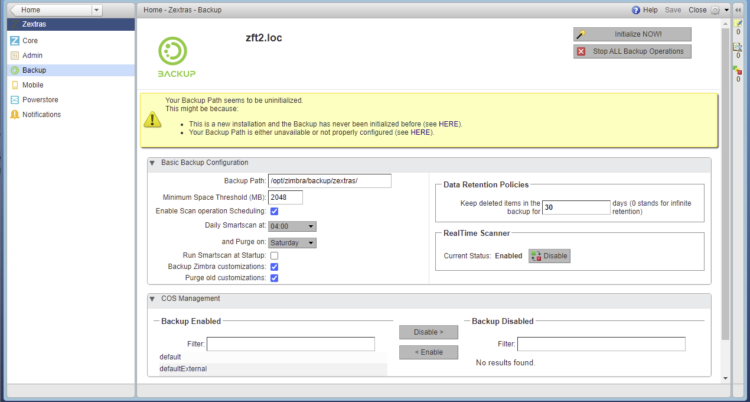750x402 pixels.
Task: Click the Mobile phone icon
Action: click(x=15, y=85)
